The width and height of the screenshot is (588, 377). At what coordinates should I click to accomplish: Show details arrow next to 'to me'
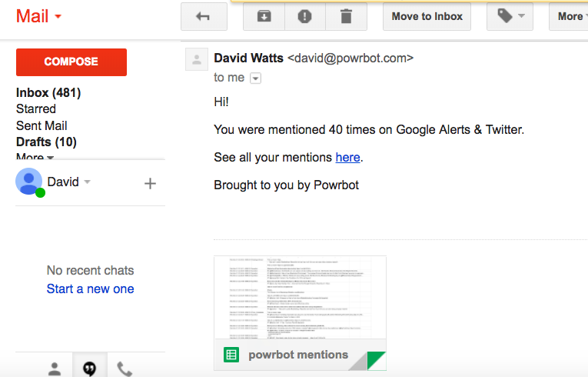(255, 78)
